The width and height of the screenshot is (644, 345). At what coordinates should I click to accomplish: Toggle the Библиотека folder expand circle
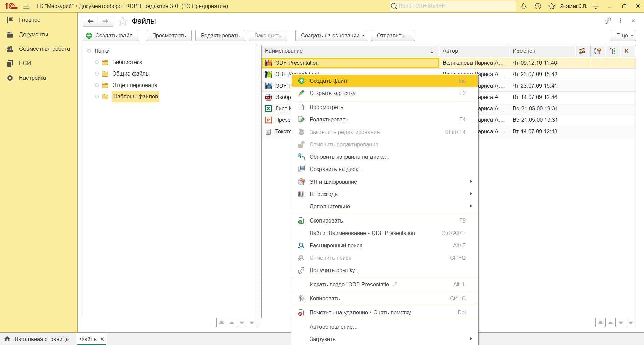pos(97,62)
